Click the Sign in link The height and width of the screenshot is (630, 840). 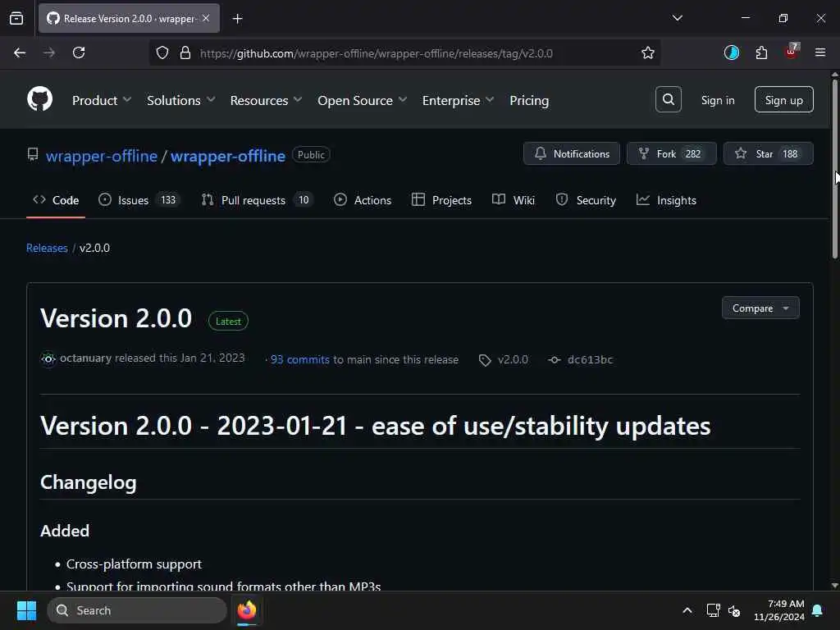click(x=718, y=100)
